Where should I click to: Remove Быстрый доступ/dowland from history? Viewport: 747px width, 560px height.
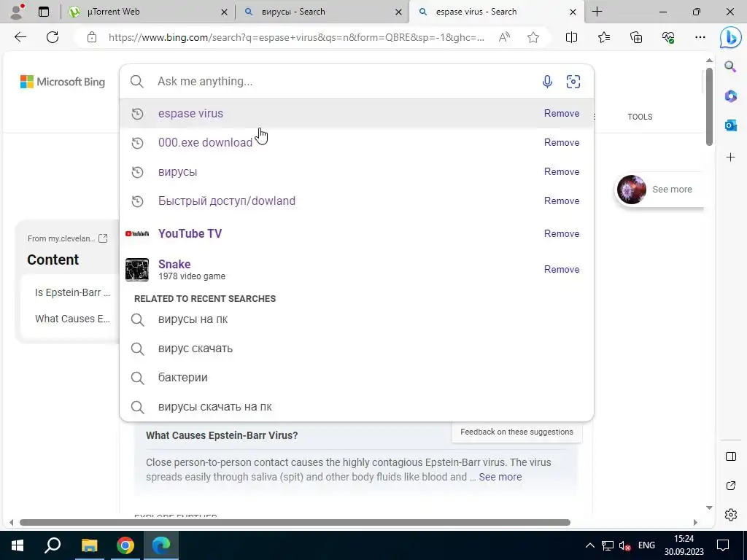pyautogui.click(x=562, y=201)
